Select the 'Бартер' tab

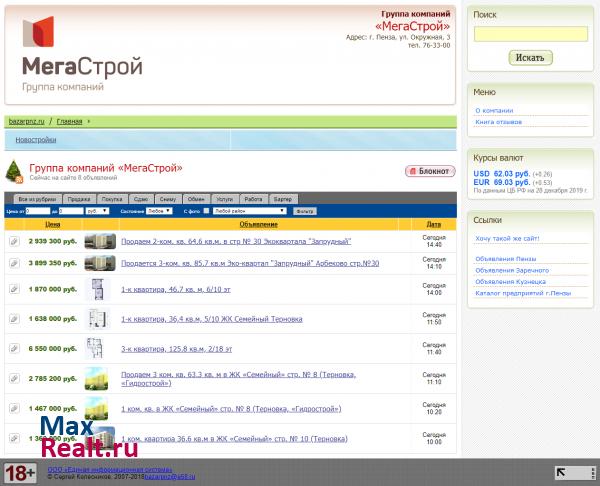[283, 199]
